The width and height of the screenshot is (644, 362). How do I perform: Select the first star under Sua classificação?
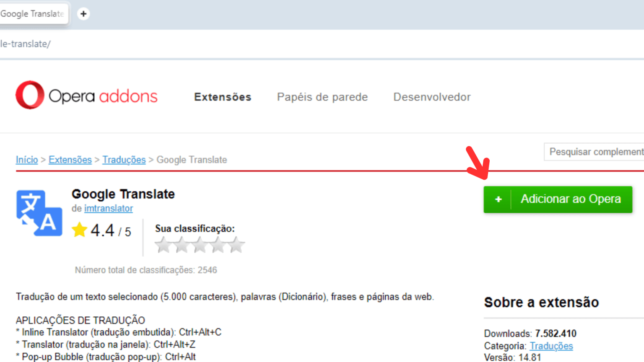click(x=163, y=244)
